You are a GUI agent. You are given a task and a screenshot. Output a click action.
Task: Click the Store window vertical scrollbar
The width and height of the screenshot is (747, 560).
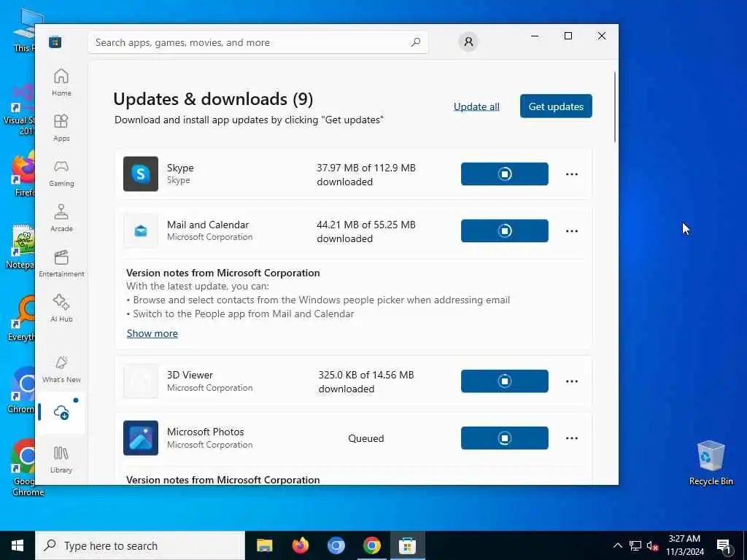pos(614,106)
